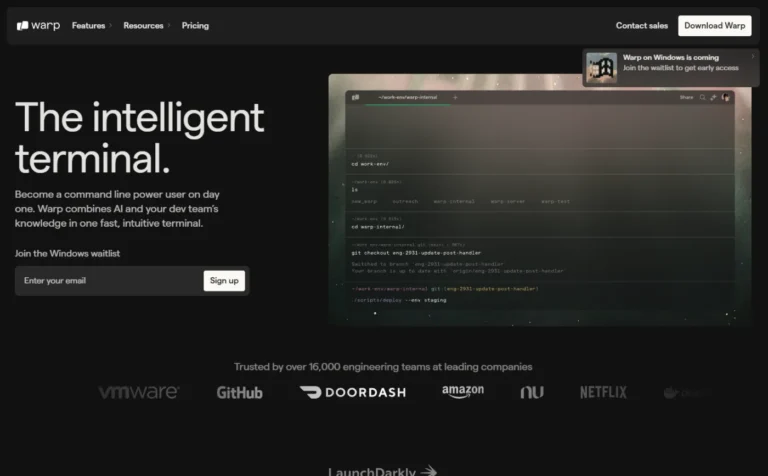The height and width of the screenshot is (476, 768).
Task: Click the VMware logo
Action: (139, 392)
